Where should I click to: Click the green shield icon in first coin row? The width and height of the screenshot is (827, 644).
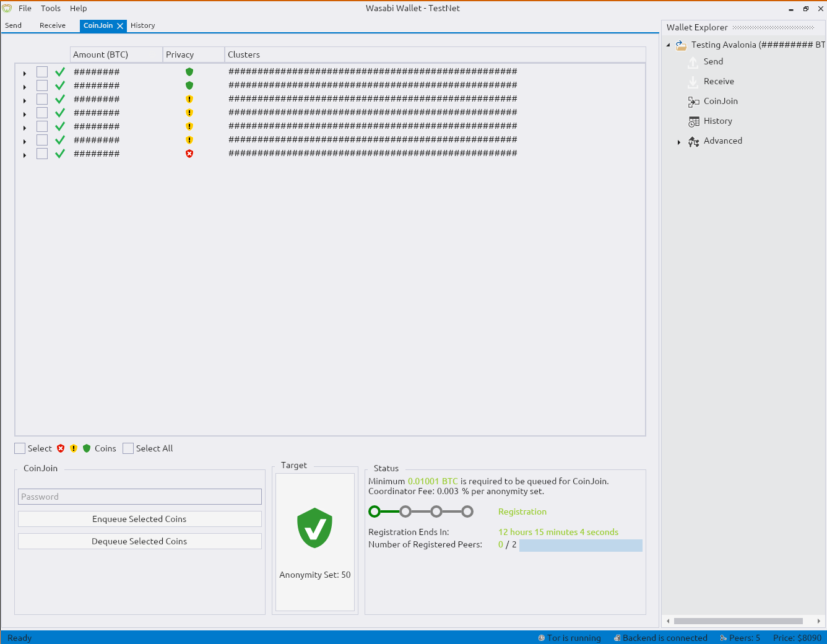click(x=189, y=72)
